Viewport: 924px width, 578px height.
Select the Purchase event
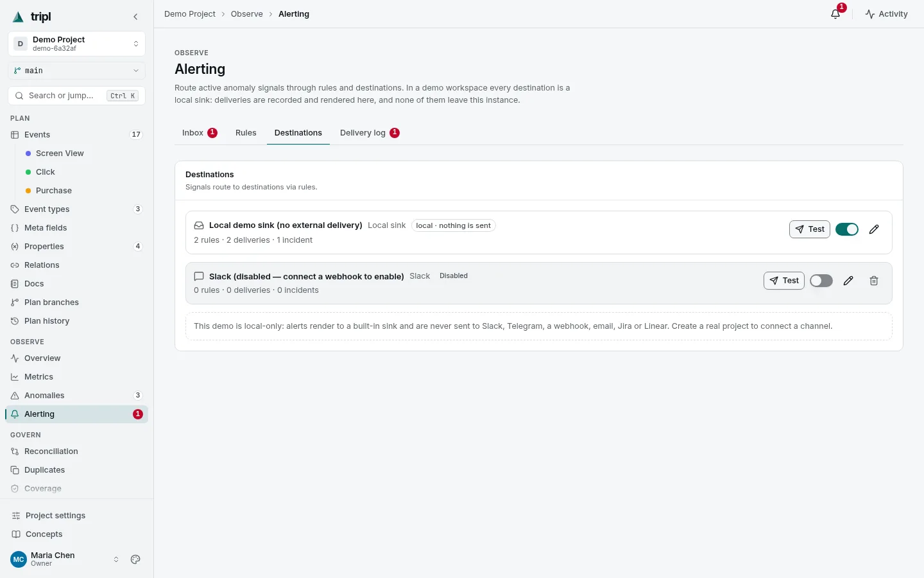point(83,191)
